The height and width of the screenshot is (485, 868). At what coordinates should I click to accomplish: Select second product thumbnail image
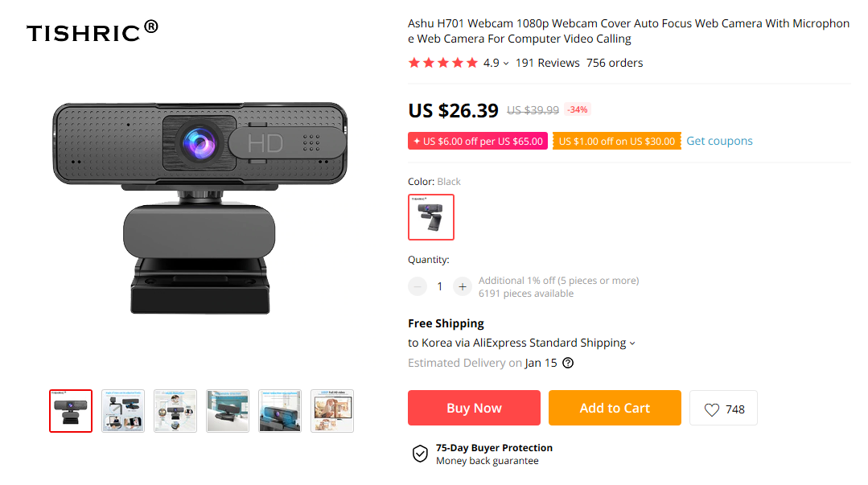click(123, 411)
